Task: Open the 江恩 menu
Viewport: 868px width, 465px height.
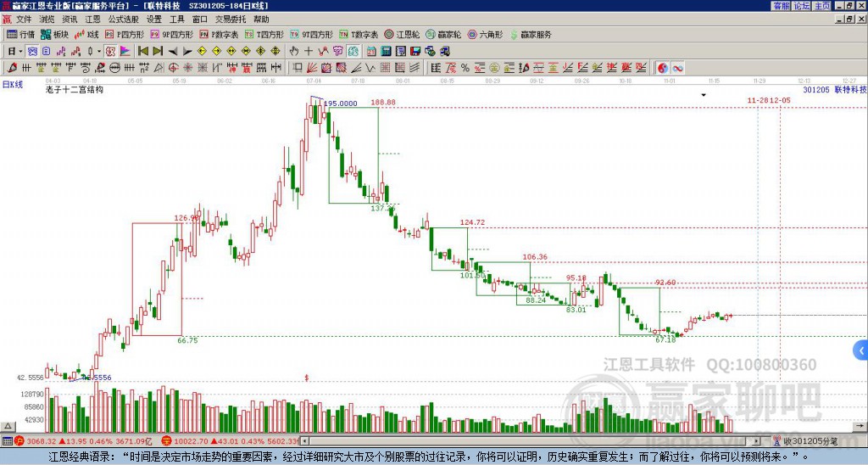Action: (92, 20)
